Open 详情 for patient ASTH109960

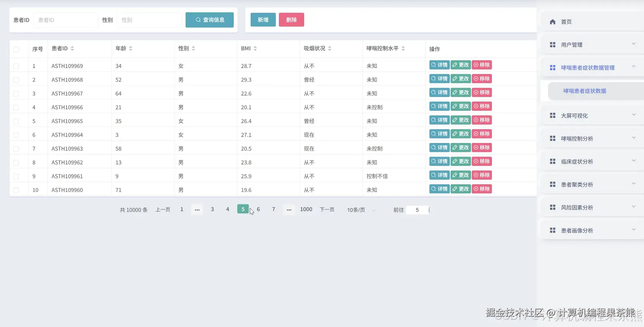point(439,189)
